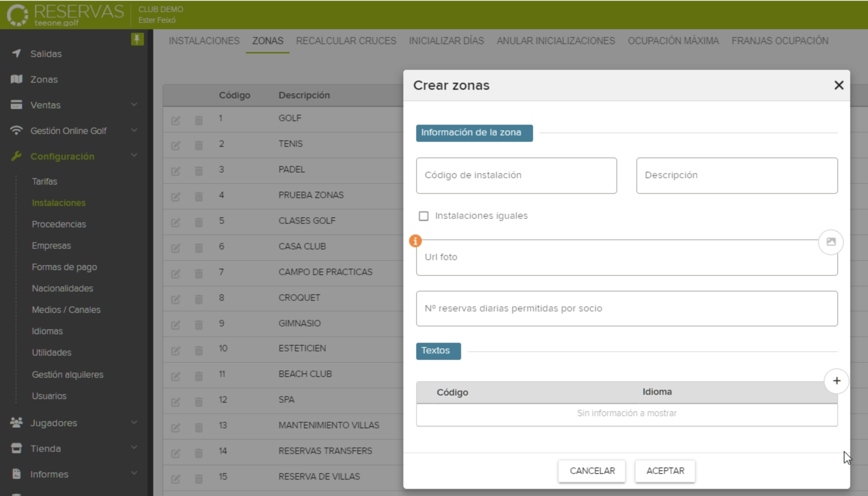Expand the Gestión Online Golf chevron
Screen dimensions: 868x496
click(x=134, y=130)
